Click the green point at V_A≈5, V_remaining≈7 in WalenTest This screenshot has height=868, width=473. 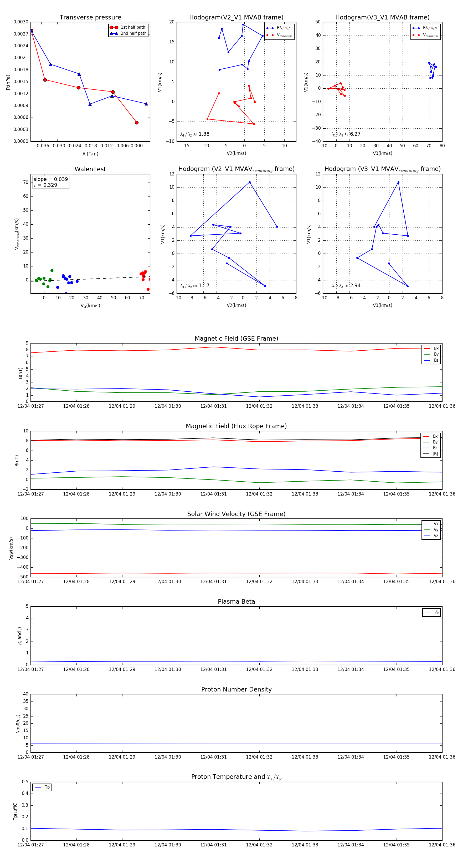point(52,271)
